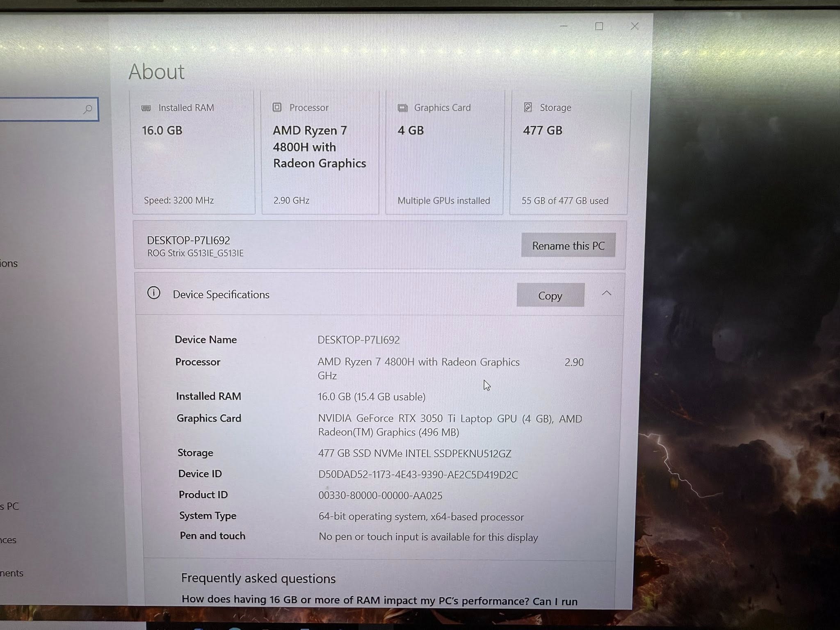Open the 16 GB RAM performance FAQ question
This screenshot has height=630, width=840.
click(379, 601)
